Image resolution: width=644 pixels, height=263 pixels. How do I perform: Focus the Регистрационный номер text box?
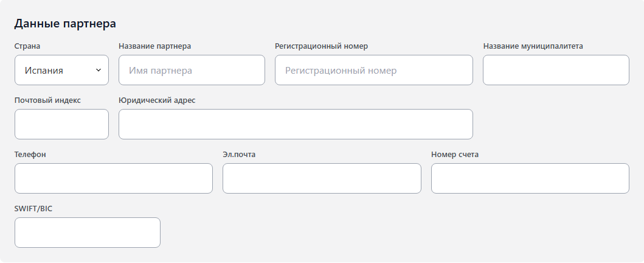click(373, 70)
